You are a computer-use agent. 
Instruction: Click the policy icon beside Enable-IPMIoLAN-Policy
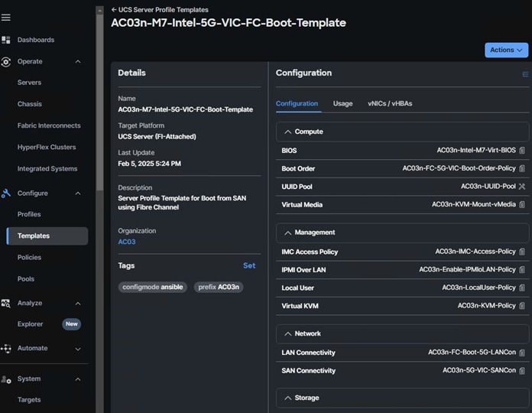[x=522, y=269]
